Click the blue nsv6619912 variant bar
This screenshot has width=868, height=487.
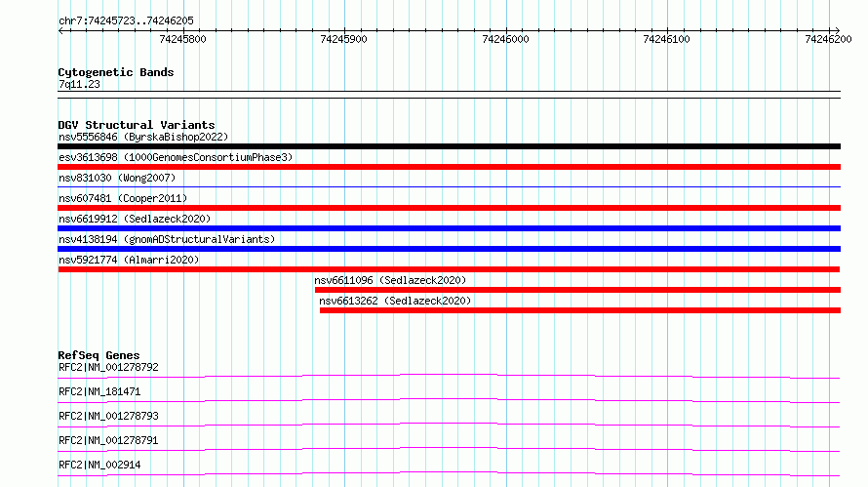coord(449,228)
